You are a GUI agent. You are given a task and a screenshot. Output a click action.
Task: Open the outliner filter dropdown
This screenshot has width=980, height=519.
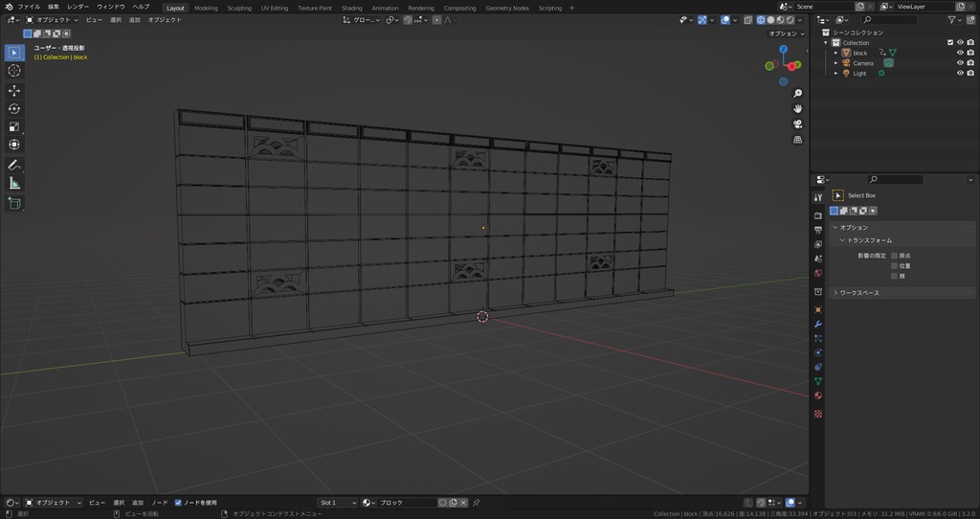pos(954,20)
